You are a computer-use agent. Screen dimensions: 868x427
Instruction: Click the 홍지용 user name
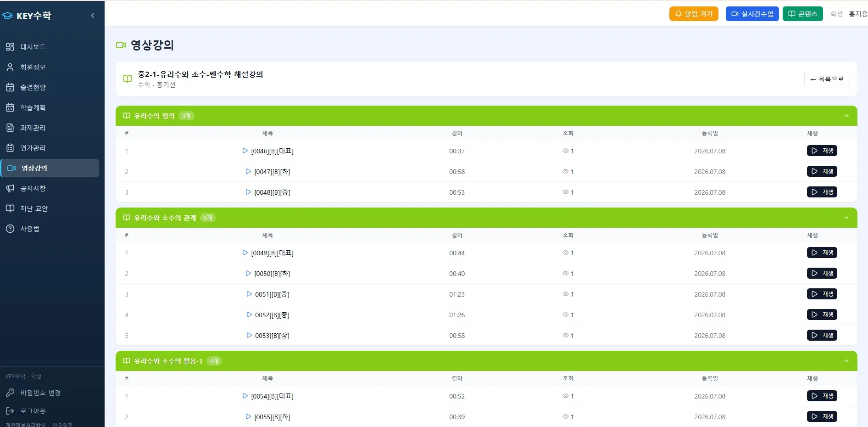point(858,14)
